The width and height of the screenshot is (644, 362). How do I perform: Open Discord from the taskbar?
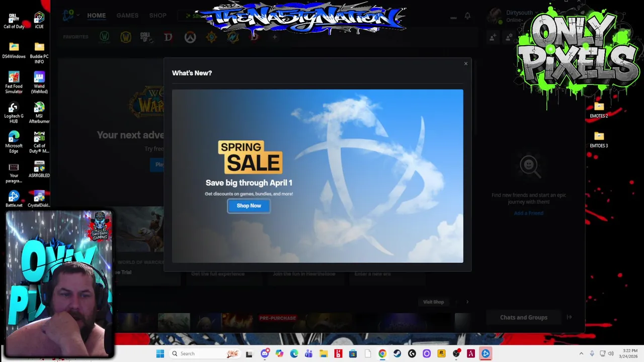coord(265,353)
